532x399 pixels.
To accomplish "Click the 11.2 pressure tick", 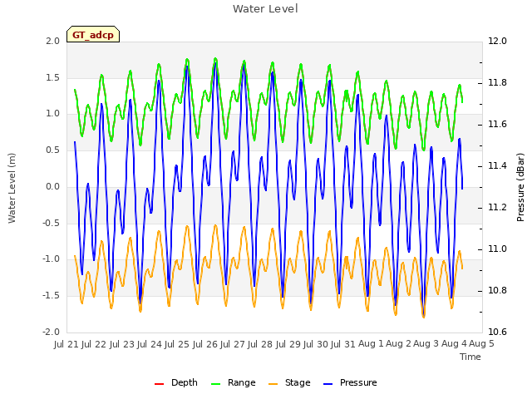I will pyautogui.click(x=497, y=207).
